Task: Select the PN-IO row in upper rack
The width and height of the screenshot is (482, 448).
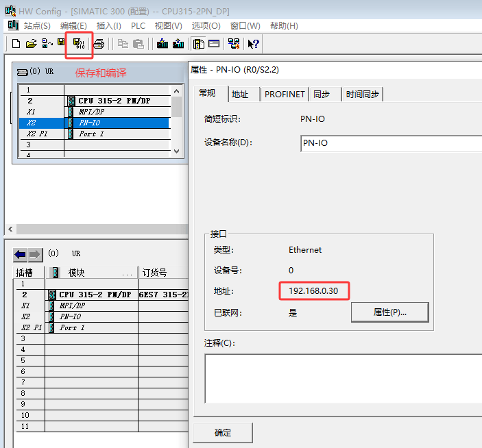Action: 94,123
